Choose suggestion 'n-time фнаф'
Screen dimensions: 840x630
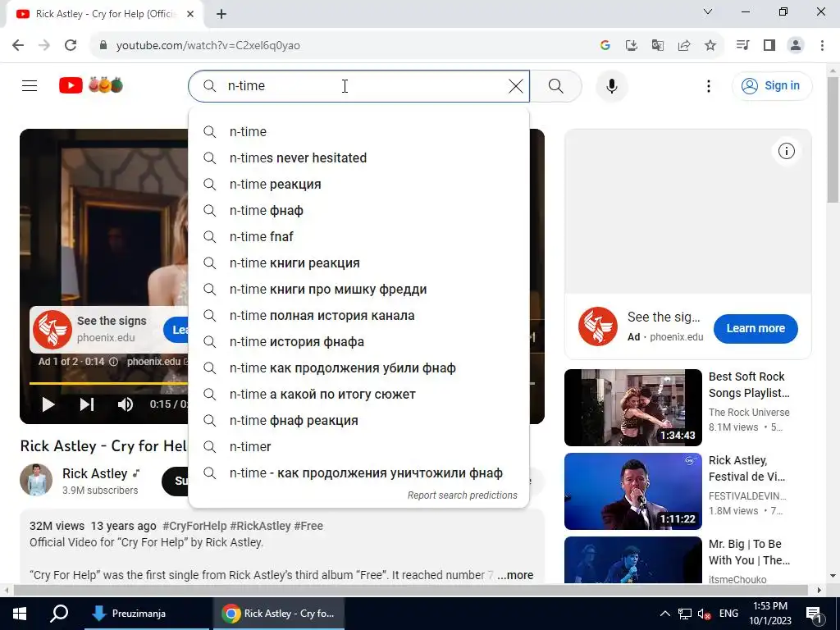[x=359, y=211]
